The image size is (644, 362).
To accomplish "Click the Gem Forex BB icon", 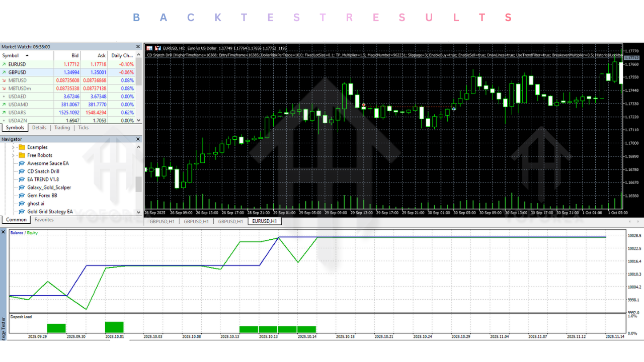I will pos(22,196).
